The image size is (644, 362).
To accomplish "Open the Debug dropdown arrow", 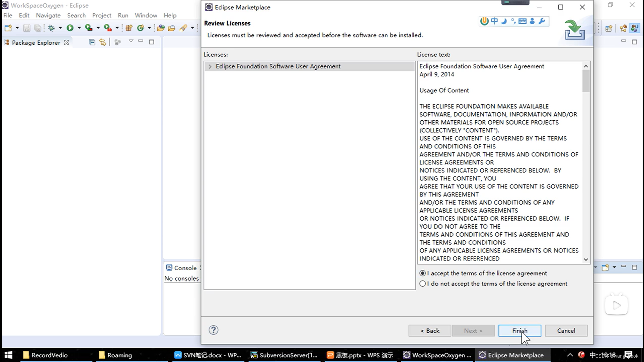I will [x=60, y=28].
